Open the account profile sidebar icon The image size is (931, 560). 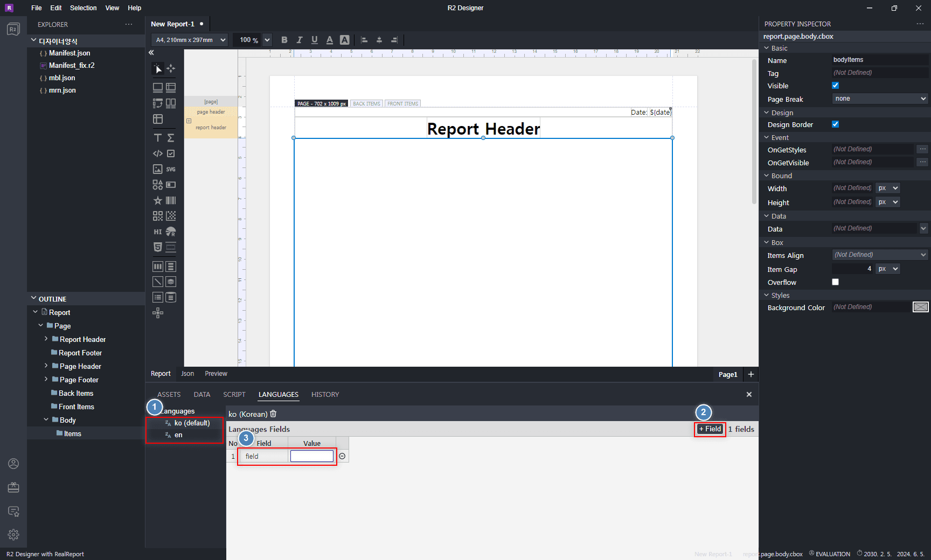pos(13,464)
